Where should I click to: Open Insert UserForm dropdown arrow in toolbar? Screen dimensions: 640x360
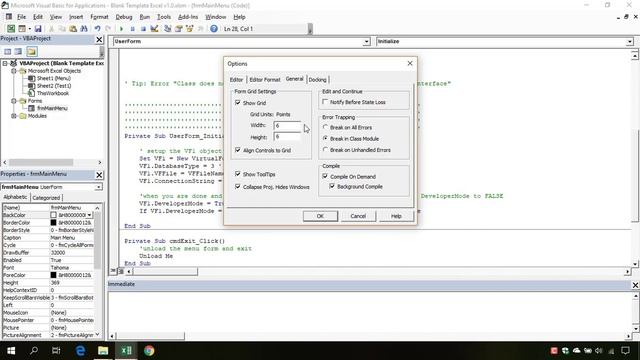pyautogui.click(x=29, y=29)
